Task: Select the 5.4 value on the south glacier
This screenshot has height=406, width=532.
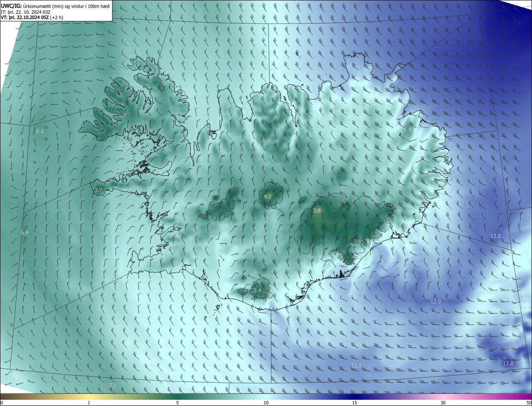Action: click(257, 290)
